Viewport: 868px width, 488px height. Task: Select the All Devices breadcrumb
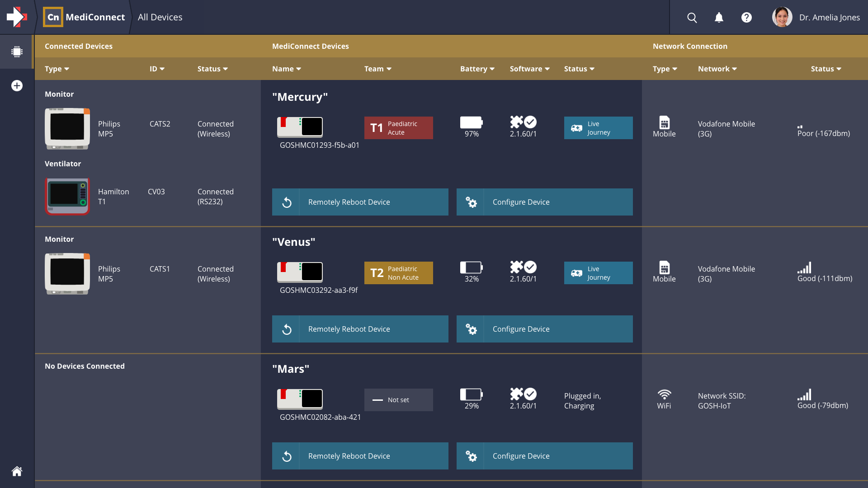[x=160, y=17]
